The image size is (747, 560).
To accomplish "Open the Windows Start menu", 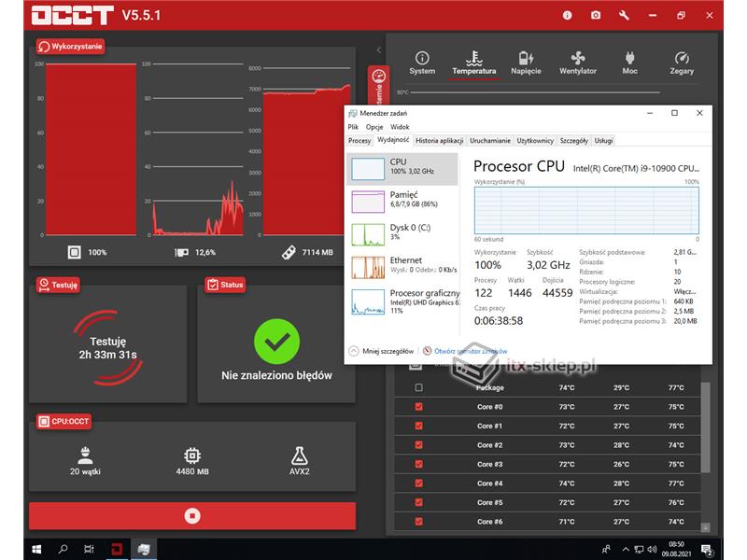I will pyautogui.click(x=36, y=549).
